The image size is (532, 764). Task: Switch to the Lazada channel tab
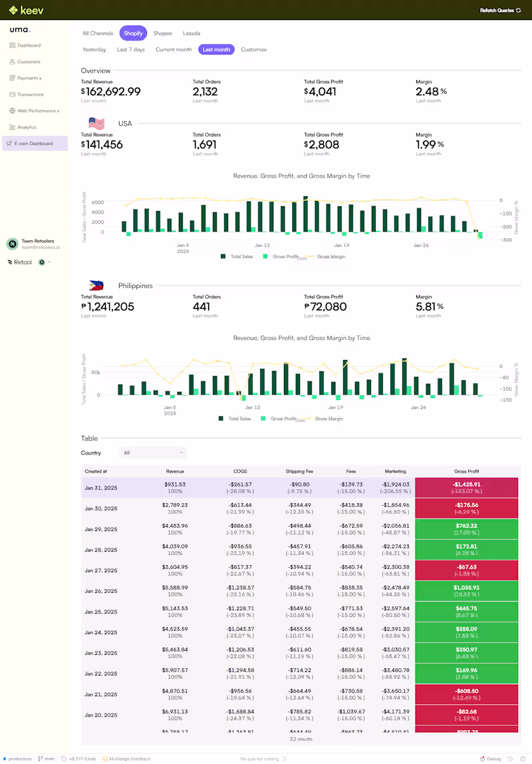tap(192, 33)
